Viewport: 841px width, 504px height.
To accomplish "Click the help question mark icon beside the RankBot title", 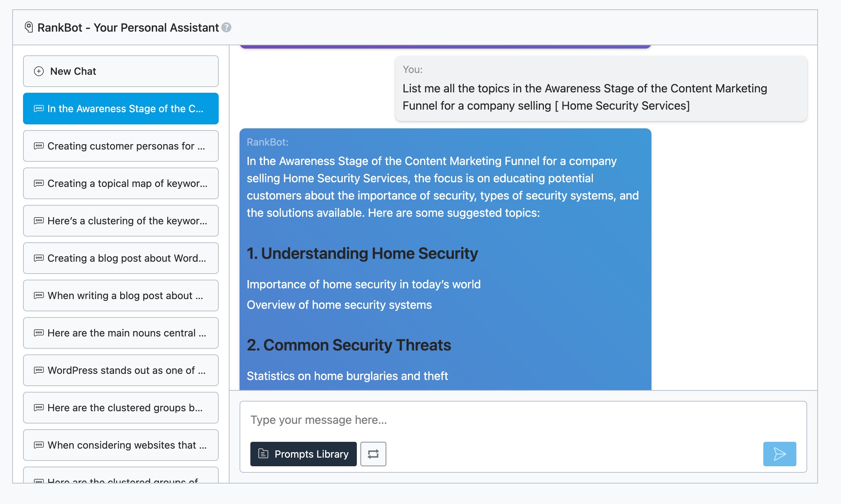I will 226,28.
